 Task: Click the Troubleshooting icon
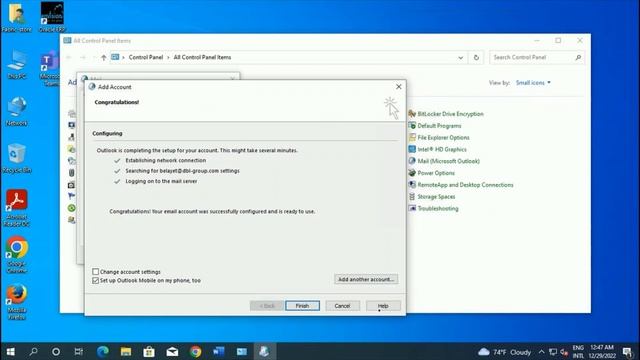coord(412,208)
